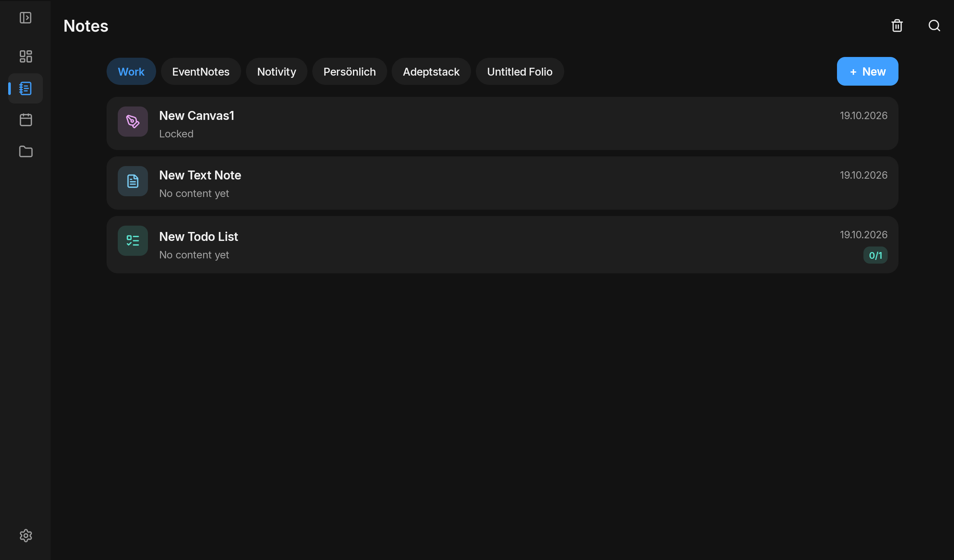Open settings via the gear icon
This screenshot has width=954, height=560.
coord(25,535)
